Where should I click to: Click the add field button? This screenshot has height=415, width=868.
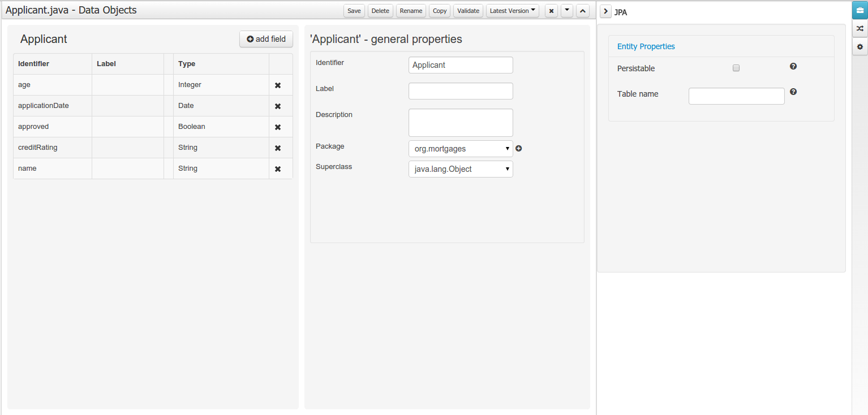click(266, 39)
